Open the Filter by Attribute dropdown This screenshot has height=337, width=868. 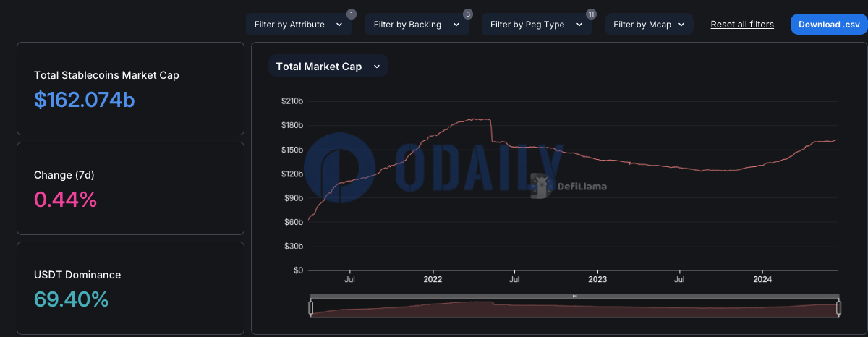tap(299, 24)
